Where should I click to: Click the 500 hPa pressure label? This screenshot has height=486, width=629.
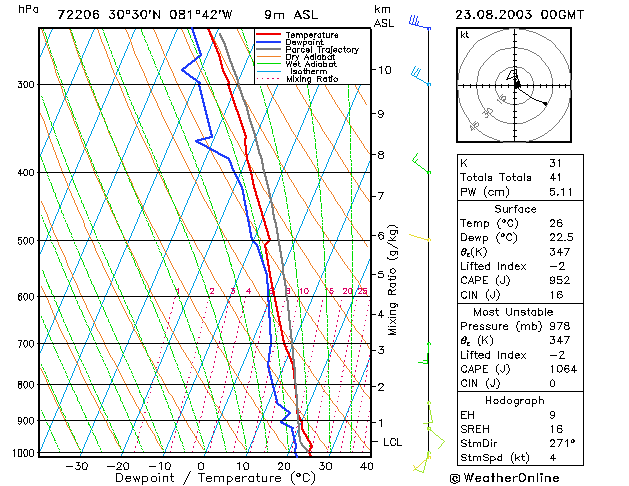26,241
